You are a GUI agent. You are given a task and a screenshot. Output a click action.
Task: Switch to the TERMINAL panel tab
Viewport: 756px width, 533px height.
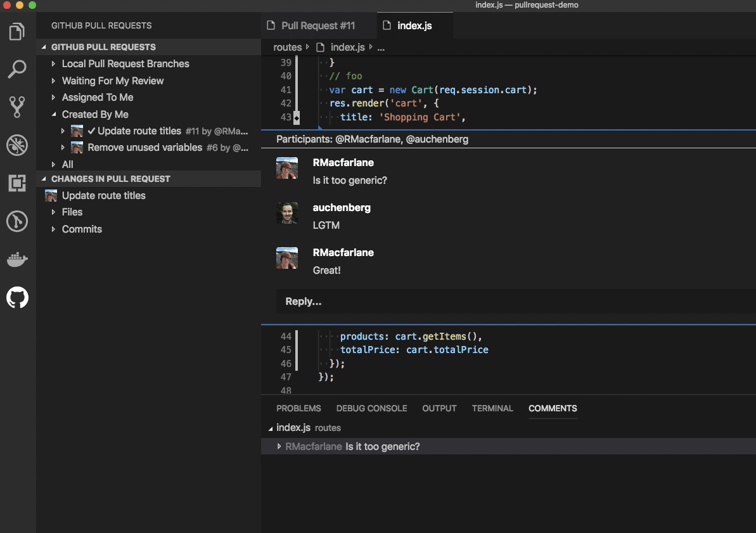(492, 409)
